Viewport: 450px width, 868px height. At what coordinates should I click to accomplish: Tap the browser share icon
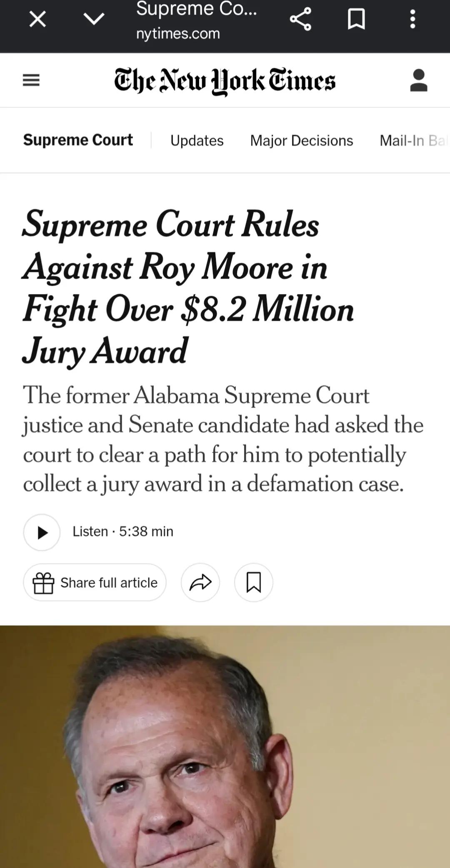300,19
